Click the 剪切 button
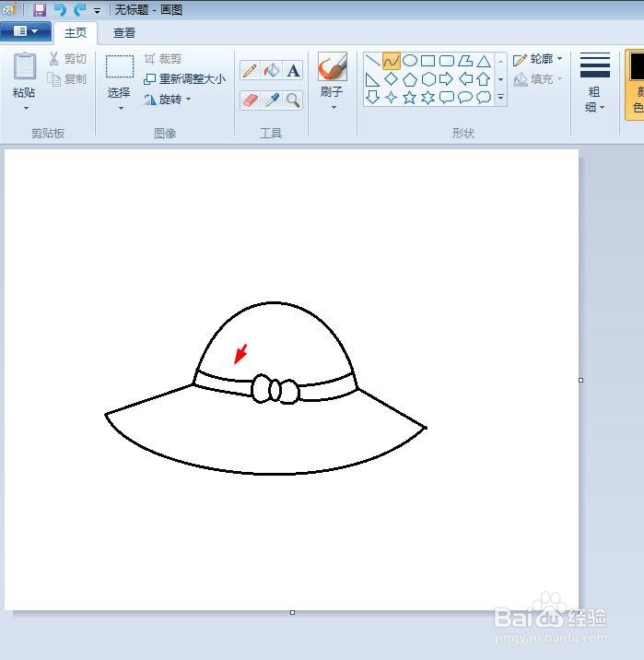The height and width of the screenshot is (660, 644). pyautogui.click(x=68, y=58)
